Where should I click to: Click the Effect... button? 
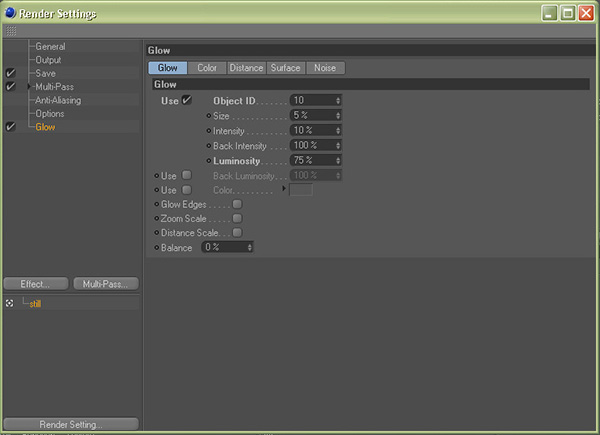36,284
